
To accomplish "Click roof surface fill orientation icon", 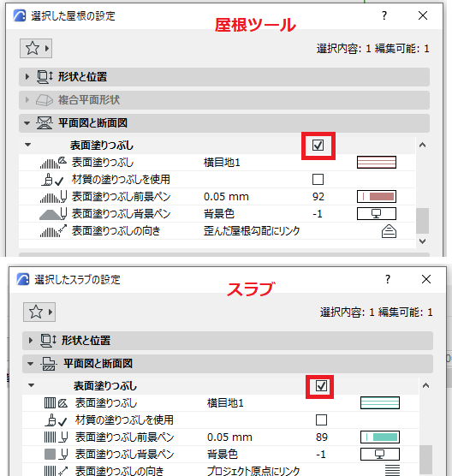I will pos(389,231).
